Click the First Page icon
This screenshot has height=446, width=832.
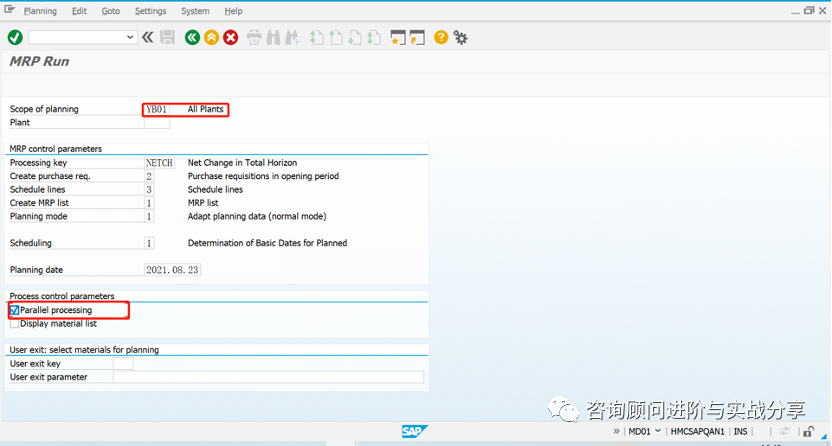pos(317,38)
